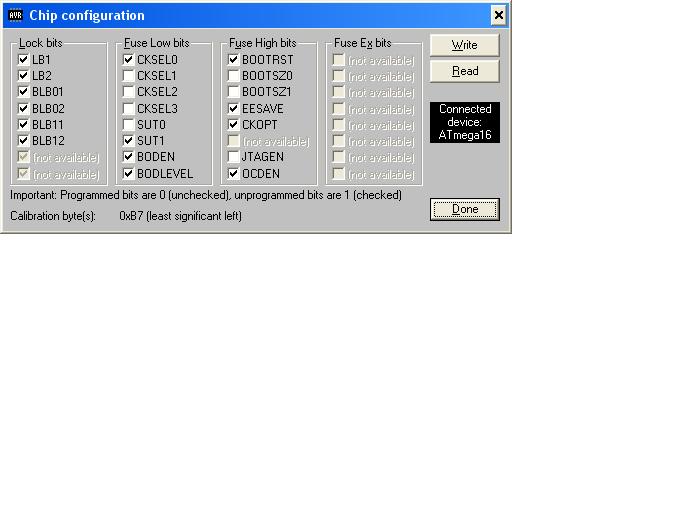700x525 pixels.
Task: Click the Calibration byte(s) label
Action: tap(53, 216)
